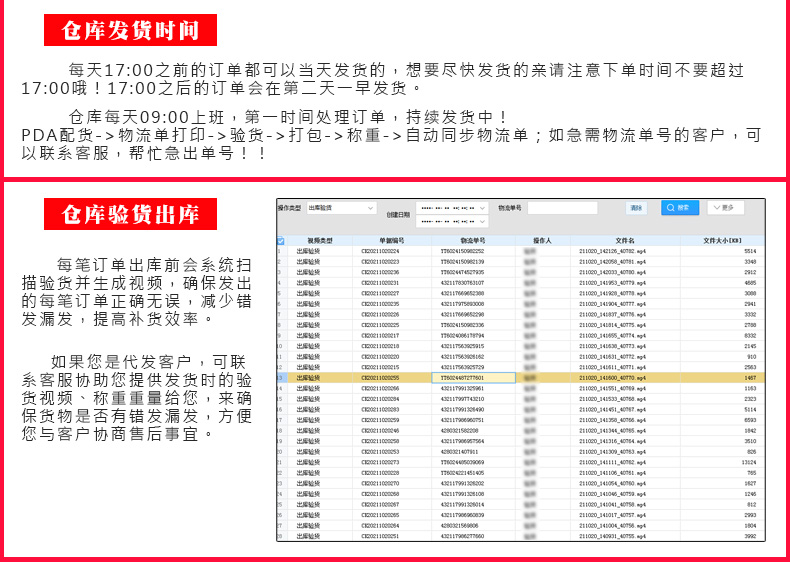Viewport: 790px width, 562px height.
Task: Sort by the 视频类型 column header
Action: click(x=320, y=241)
